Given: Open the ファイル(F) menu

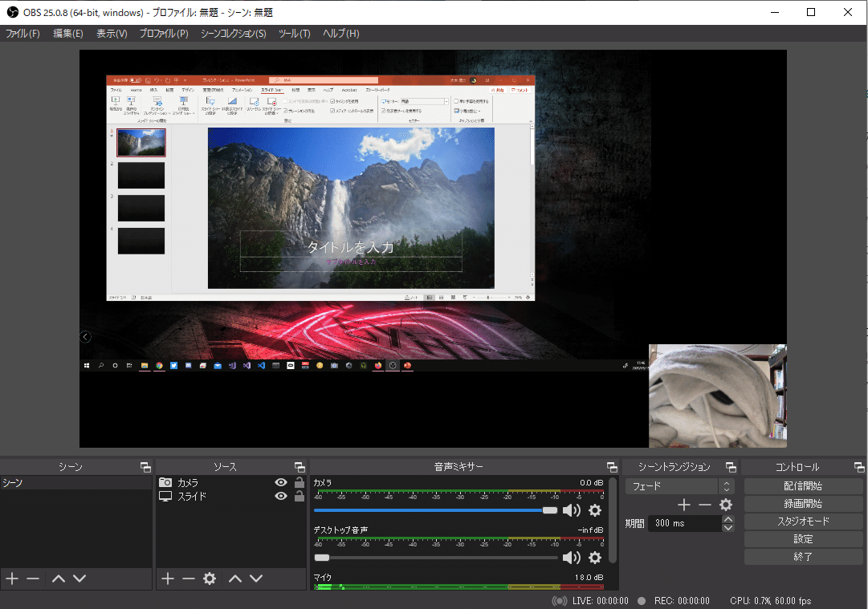Looking at the screenshot, I should [x=22, y=33].
